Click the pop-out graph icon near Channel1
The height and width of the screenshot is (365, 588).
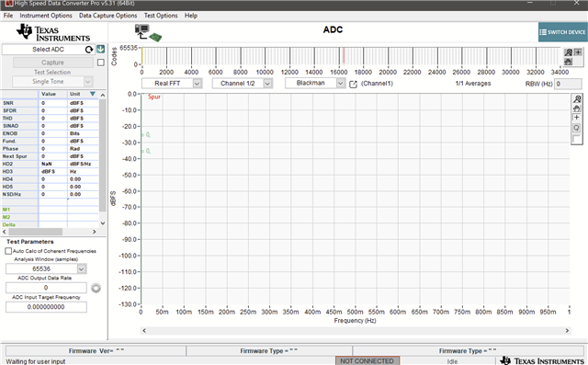[x=353, y=84]
